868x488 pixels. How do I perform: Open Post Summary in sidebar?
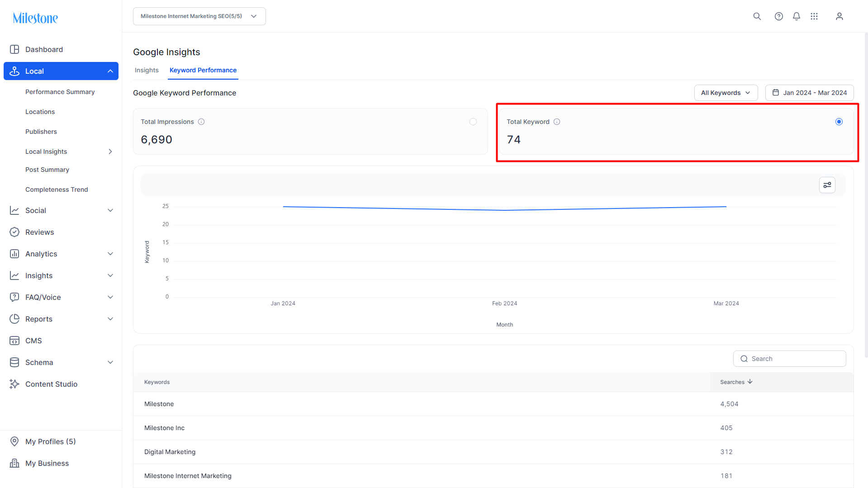click(47, 170)
